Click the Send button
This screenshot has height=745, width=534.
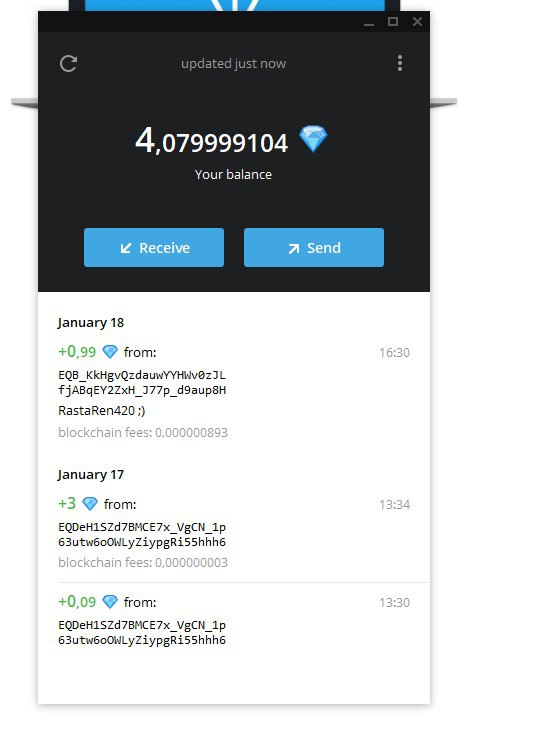click(314, 248)
